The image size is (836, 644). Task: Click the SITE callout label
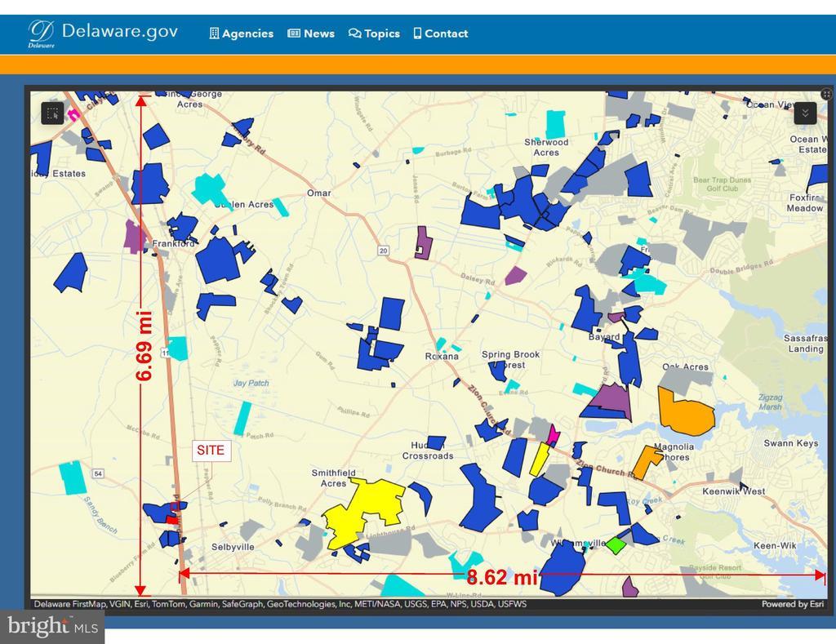(x=211, y=451)
